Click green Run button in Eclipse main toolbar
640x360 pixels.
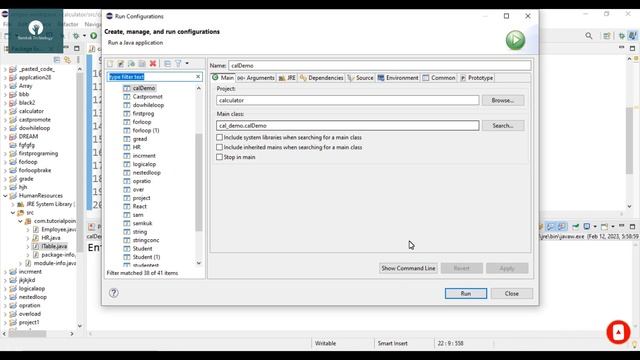(94, 36)
